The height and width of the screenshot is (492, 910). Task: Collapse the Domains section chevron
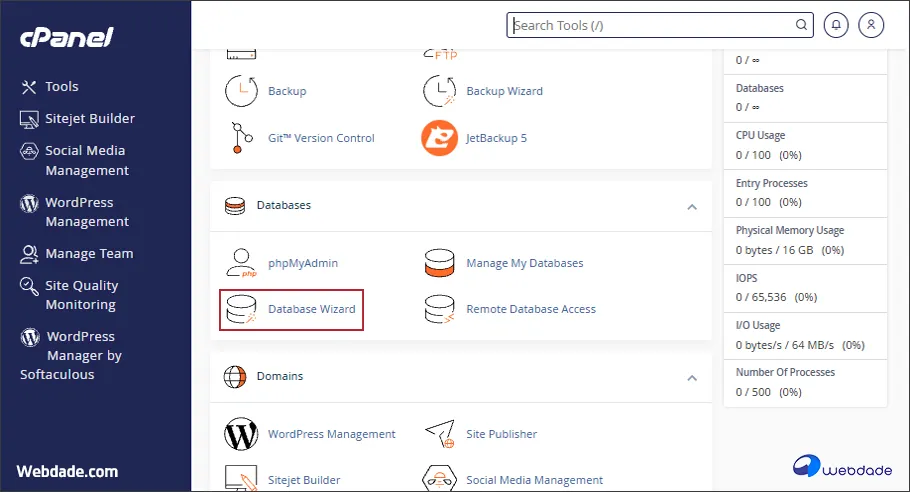(691, 377)
